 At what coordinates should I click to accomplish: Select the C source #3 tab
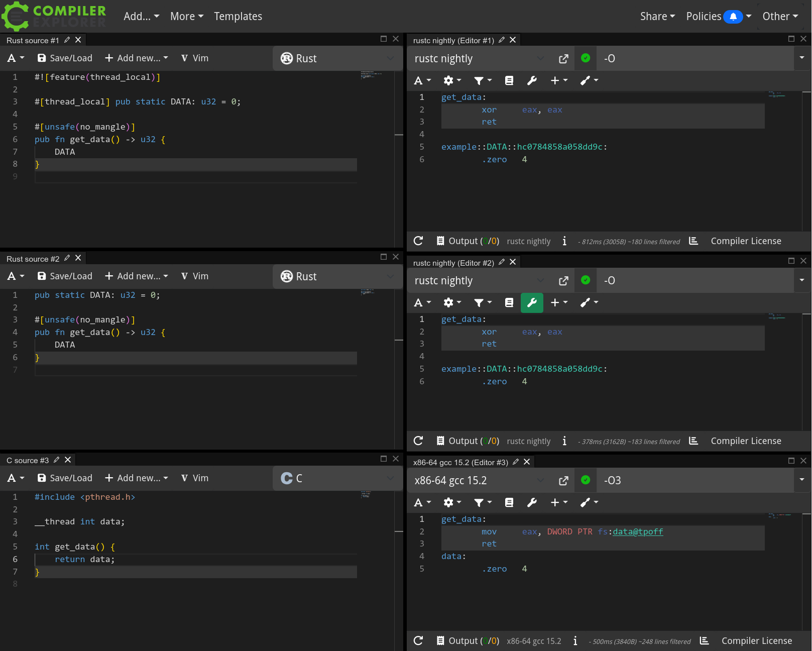[x=28, y=460]
